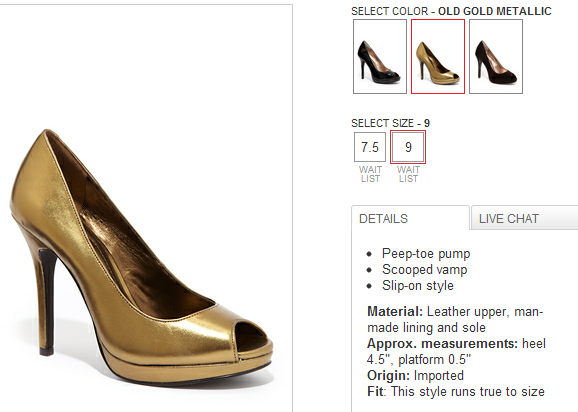578x412 pixels.
Task: Click the Fit runs true to size line
Action: (x=456, y=391)
